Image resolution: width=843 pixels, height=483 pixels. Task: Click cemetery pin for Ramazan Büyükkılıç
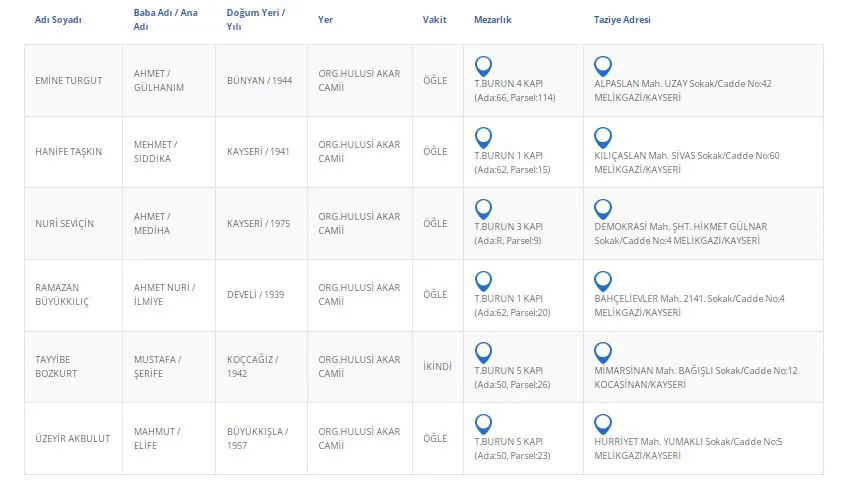[x=483, y=281]
